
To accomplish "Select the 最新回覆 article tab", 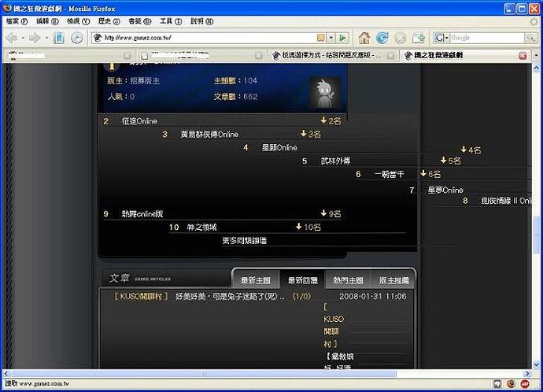I will [x=303, y=279].
